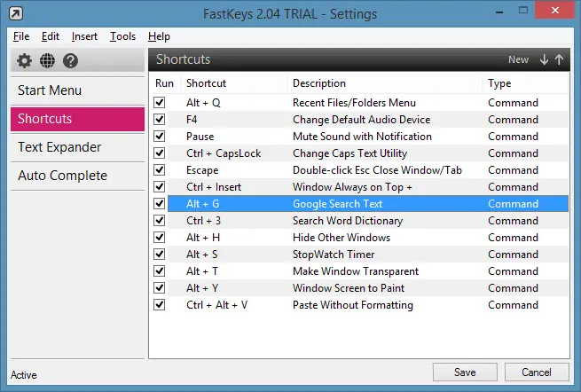Click the Ctrl + Alt + V shortcut cell
Image resolution: width=581 pixels, height=392 pixels.
coord(216,305)
